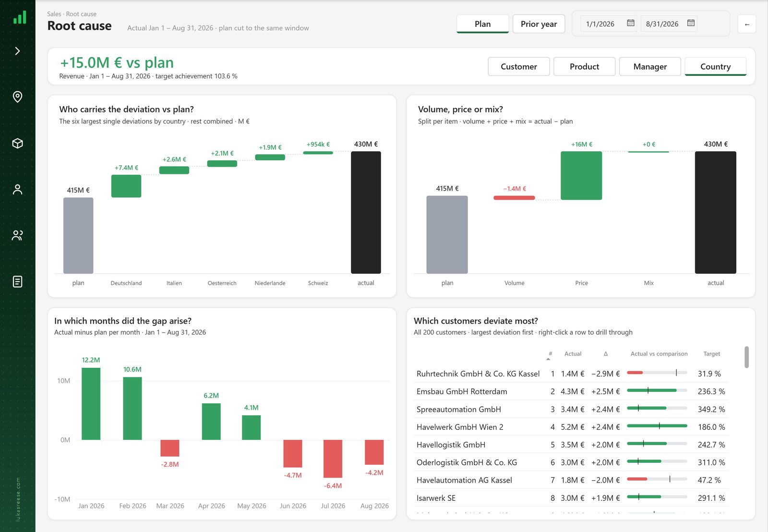768x532 pixels.
Task: Click the Ruhrtechnik red progress bar
Action: pos(635,373)
